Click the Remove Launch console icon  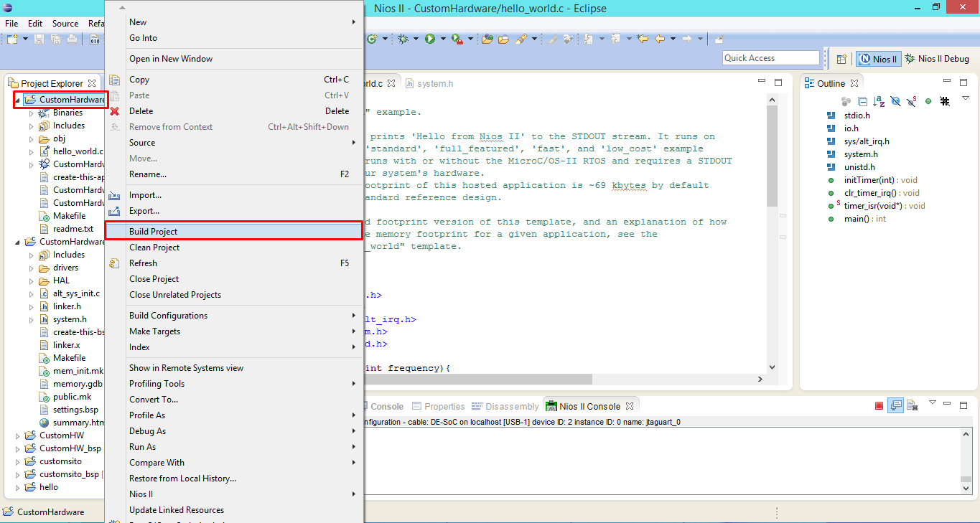tap(913, 405)
